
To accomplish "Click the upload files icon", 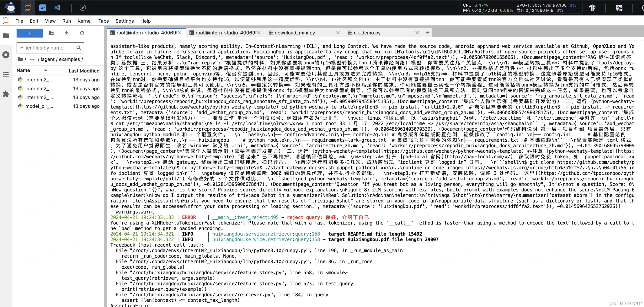I will coord(66,33).
